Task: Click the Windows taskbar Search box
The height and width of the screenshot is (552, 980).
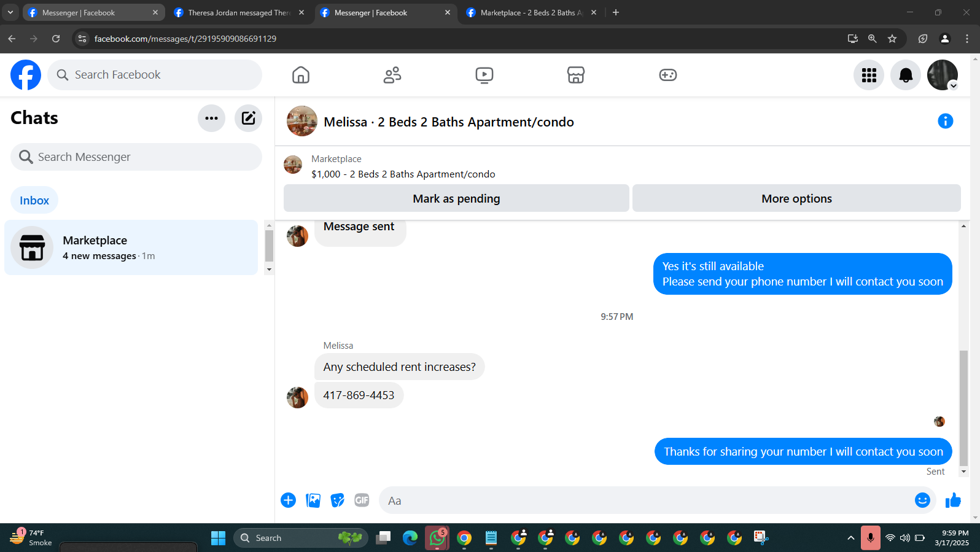Action: tap(301, 538)
